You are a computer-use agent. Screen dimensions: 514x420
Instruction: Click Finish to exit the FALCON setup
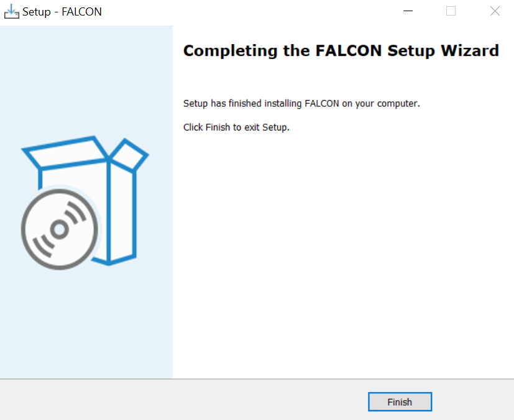click(400, 401)
